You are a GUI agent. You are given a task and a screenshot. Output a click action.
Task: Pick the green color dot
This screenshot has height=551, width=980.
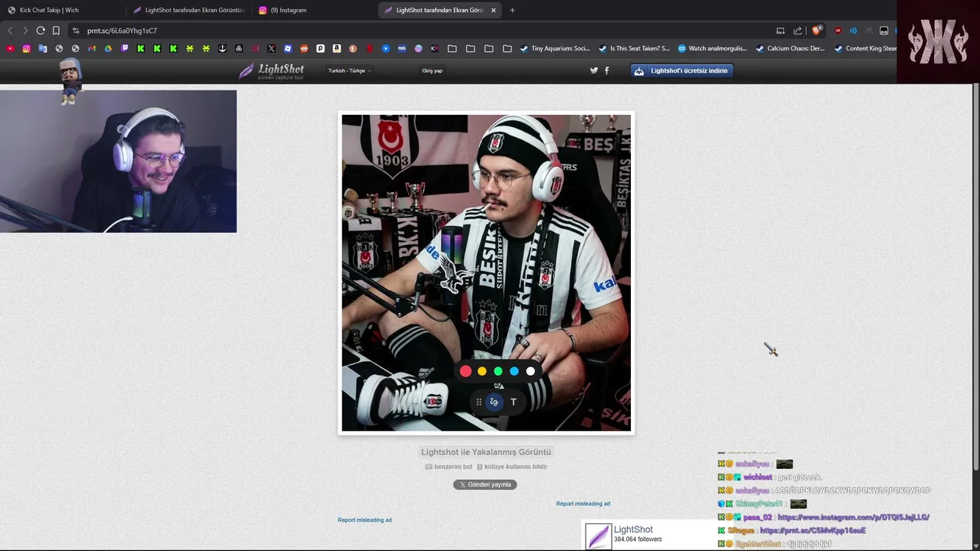coord(498,371)
